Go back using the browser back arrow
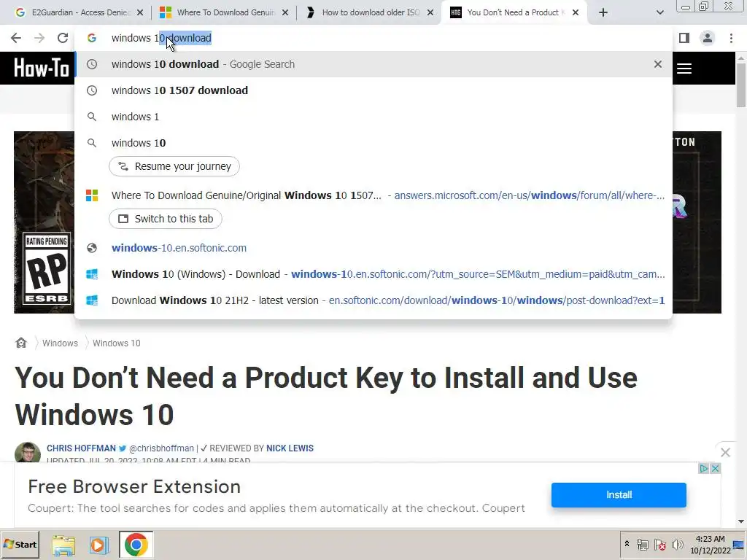 click(x=16, y=38)
